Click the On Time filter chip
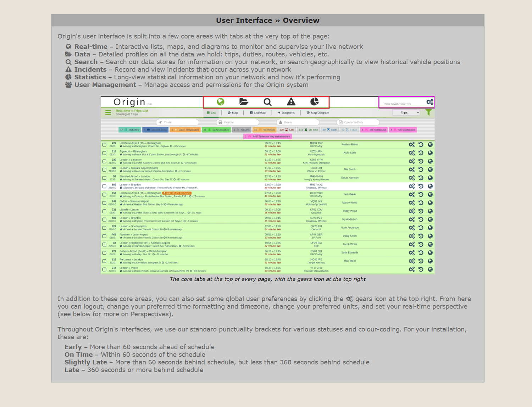This screenshot has width=532, height=407. click(309, 130)
